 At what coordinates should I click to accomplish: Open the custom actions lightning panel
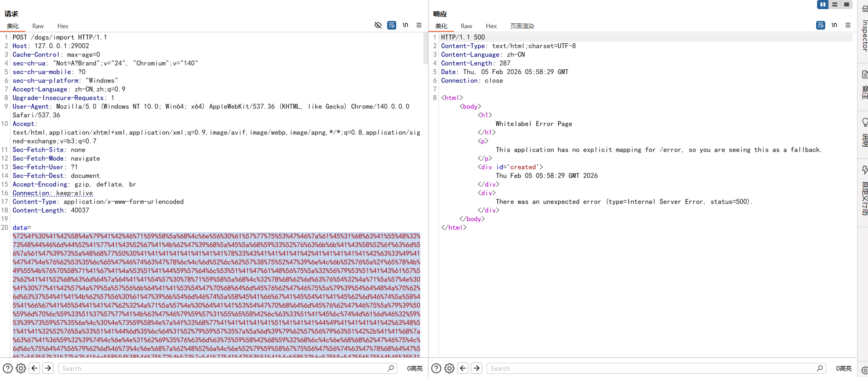pyautogui.click(x=864, y=191)
